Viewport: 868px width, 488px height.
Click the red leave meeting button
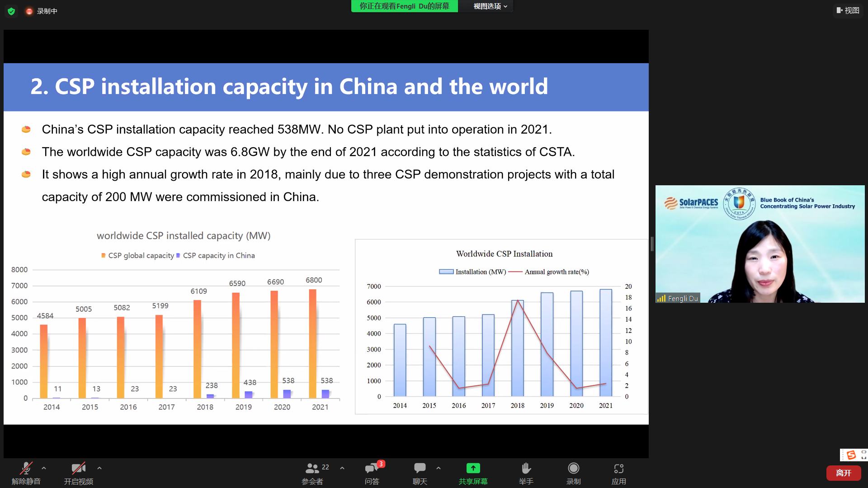click(x=843, y=473)
